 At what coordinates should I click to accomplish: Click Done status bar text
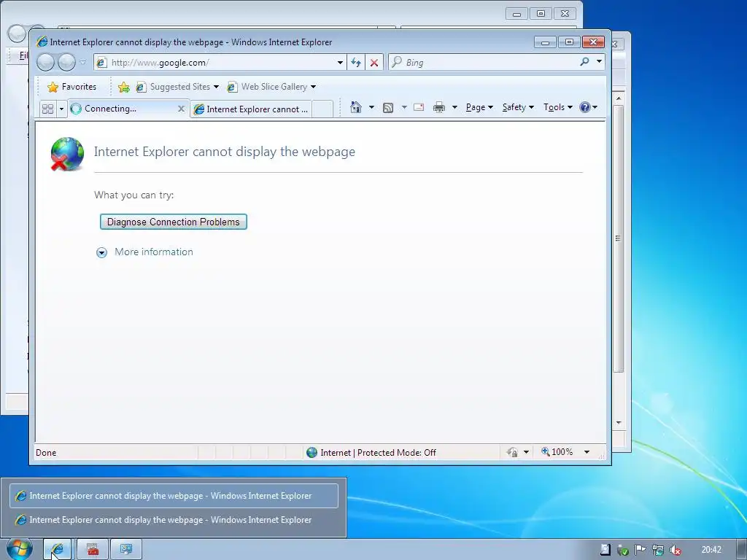[46, 452]
